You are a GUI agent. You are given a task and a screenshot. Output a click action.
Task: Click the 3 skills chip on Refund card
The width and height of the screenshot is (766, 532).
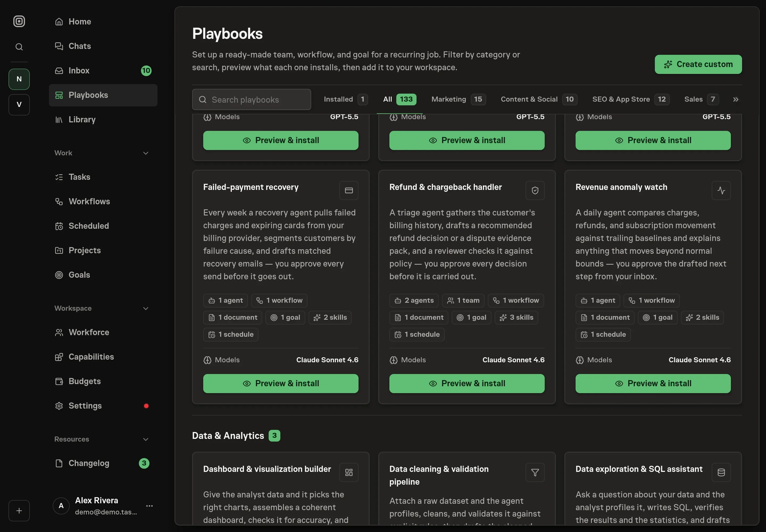pyautogui.click(x=516, y=318)
